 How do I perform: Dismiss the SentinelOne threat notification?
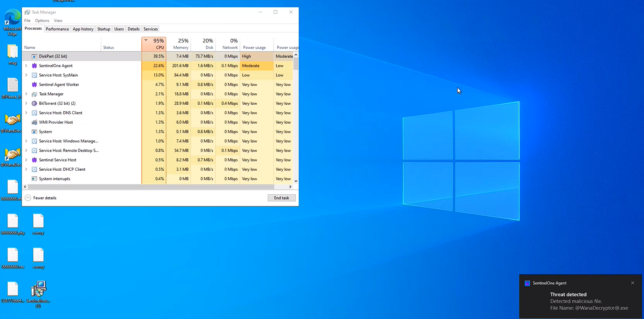[632, 283]
